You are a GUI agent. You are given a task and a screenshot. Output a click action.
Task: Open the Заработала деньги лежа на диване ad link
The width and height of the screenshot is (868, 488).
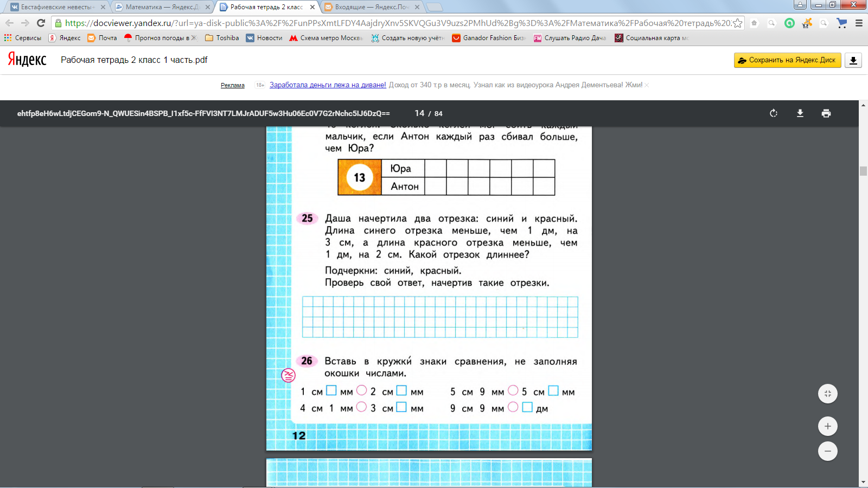[328, 85]
